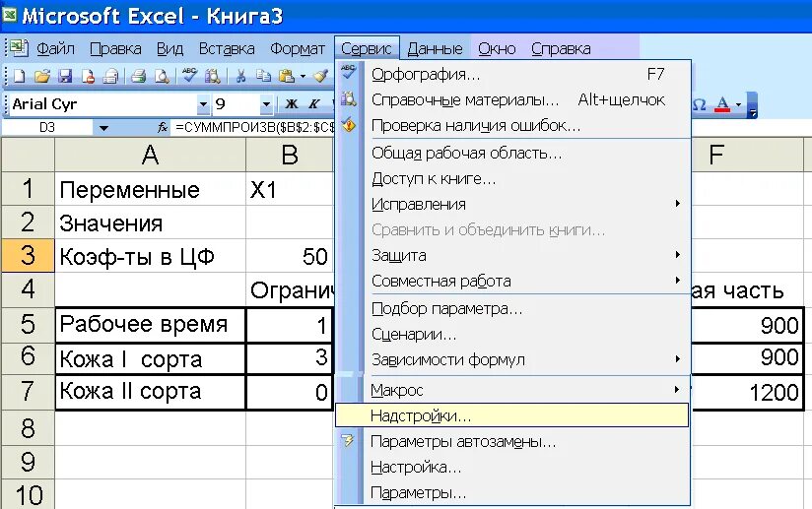The width and height of the screenshot is (812, 509).
Task: Open the font size 9 dropdown
Action: tap(266, 104)
